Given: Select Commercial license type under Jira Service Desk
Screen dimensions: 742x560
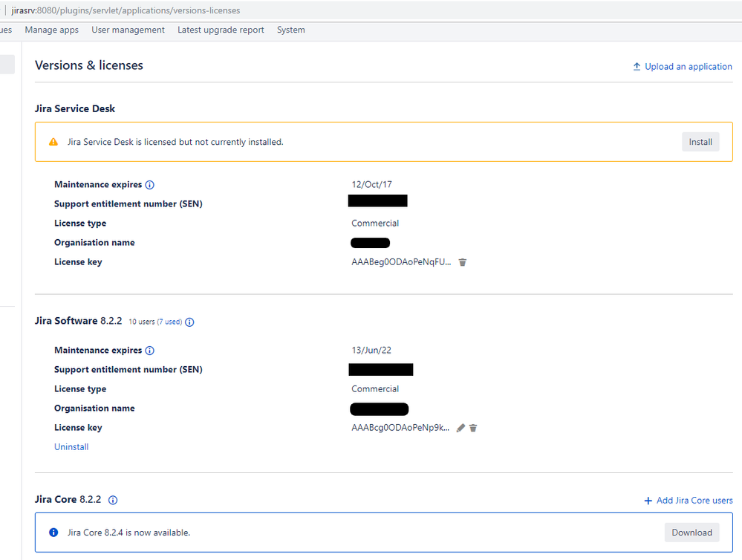Looking at the screenshot, I should pyautogui.click(x=375, y=224).
